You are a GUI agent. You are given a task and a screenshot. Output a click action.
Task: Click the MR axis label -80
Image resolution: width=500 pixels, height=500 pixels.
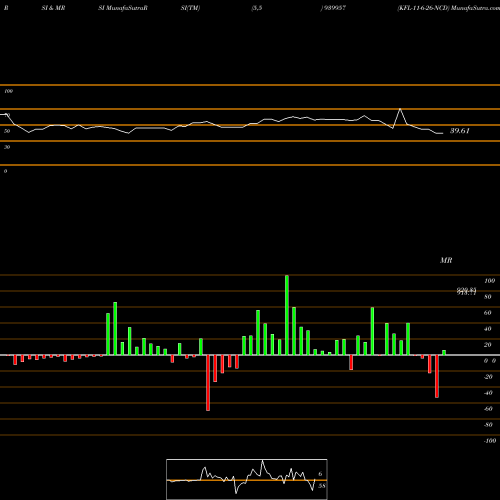point(488,425)
